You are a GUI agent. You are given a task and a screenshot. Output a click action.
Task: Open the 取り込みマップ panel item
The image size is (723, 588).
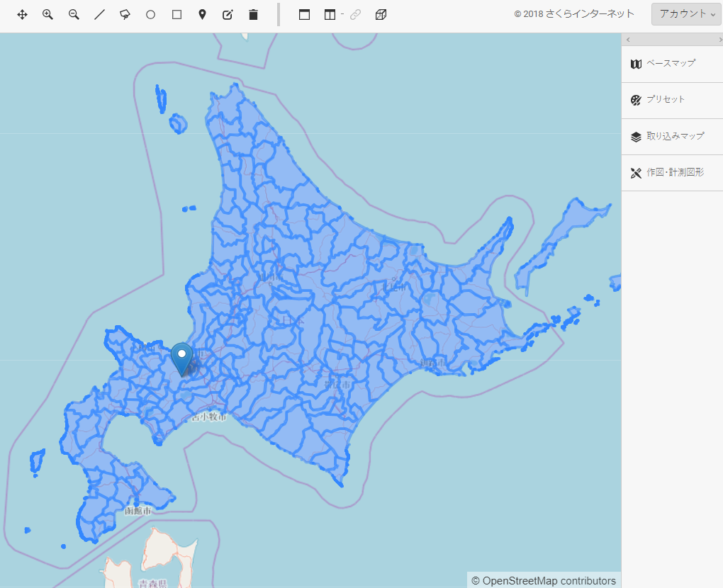[672, 137]
